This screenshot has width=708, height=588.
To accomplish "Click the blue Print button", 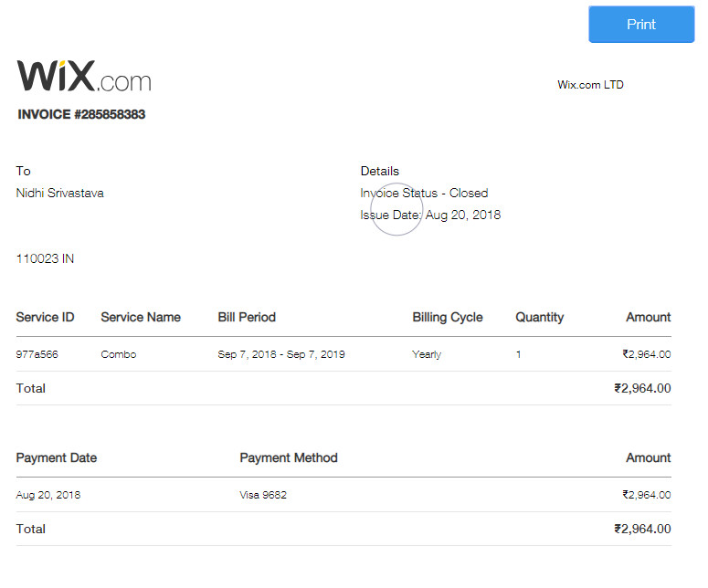I will (x=641, y=25).
